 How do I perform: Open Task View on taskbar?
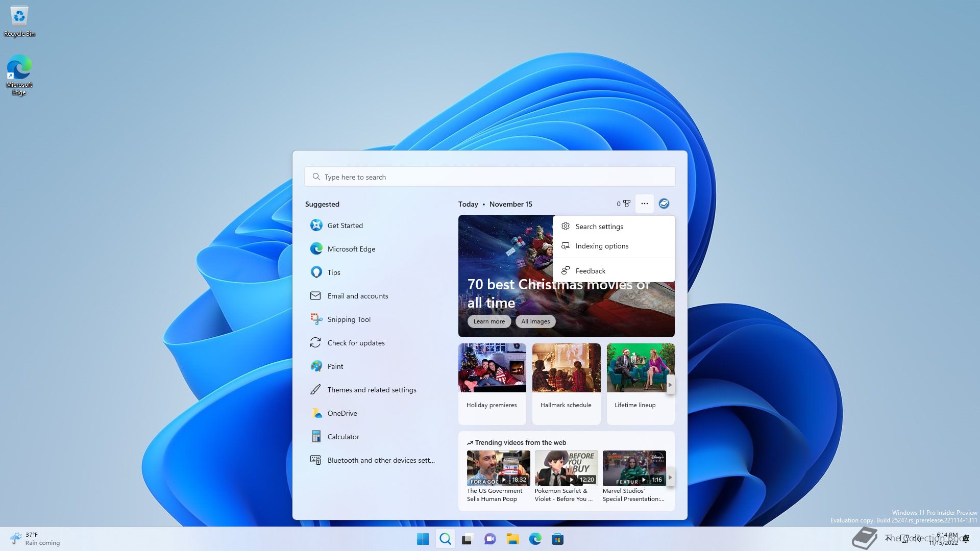tap(468, 539)
